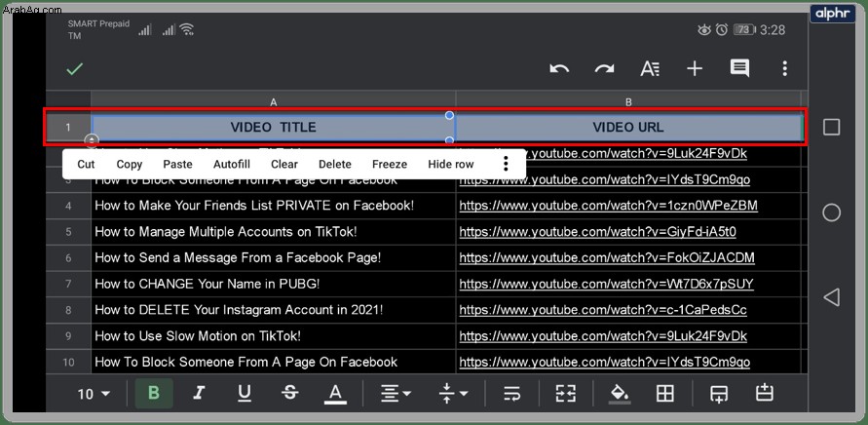This screenshot has height=425, width=868.
Task: Choose Cut from the context menu
Action: (x=86, y=164)
